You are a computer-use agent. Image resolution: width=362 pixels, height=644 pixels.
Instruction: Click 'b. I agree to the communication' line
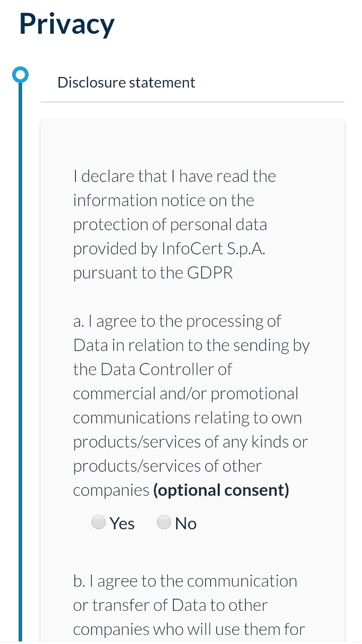click(x=185, y=581)
